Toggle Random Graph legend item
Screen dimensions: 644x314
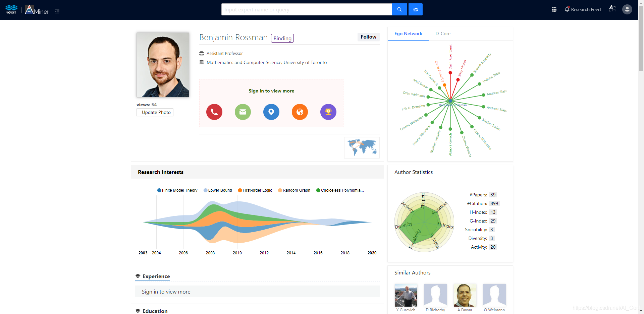pyautogui.click(x=294, y=190)
